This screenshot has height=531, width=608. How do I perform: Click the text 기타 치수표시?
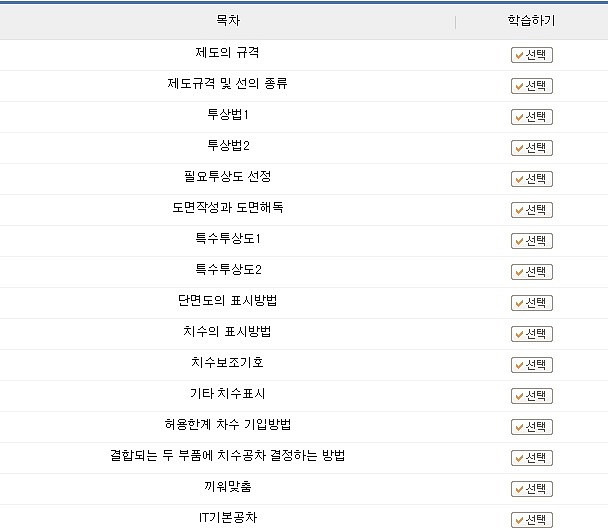pyautogui.click(x=228, y=394)
